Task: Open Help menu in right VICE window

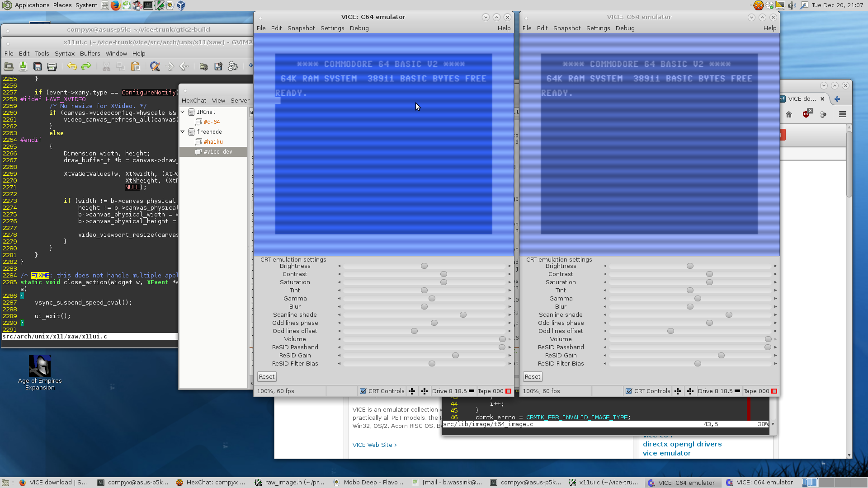Action: point(769,28)
